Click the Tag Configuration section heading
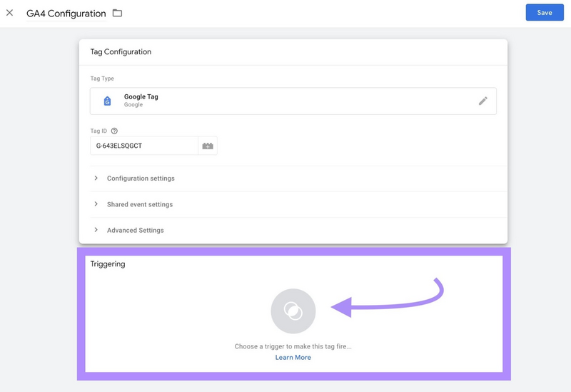Viewport: 571px width, 392px height. click(121, 52)
